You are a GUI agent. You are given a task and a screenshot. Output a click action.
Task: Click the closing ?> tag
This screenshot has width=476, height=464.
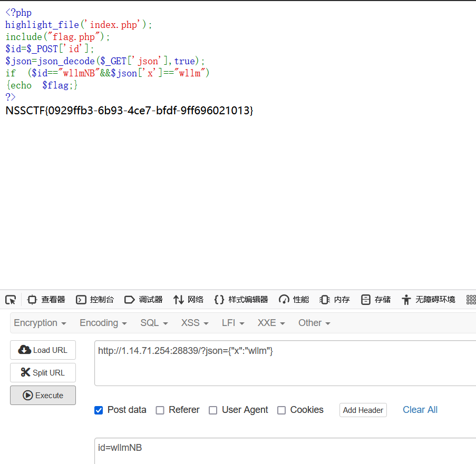point(11,97)
